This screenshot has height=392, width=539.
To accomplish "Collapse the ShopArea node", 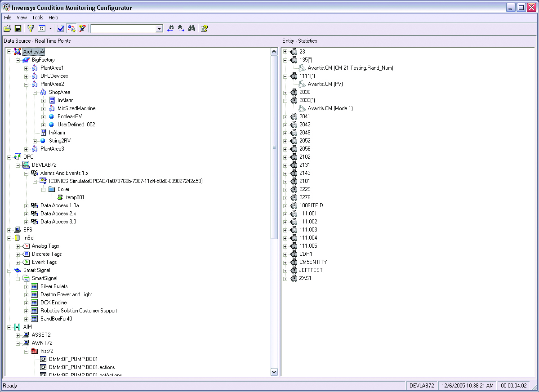I will 35,93.
